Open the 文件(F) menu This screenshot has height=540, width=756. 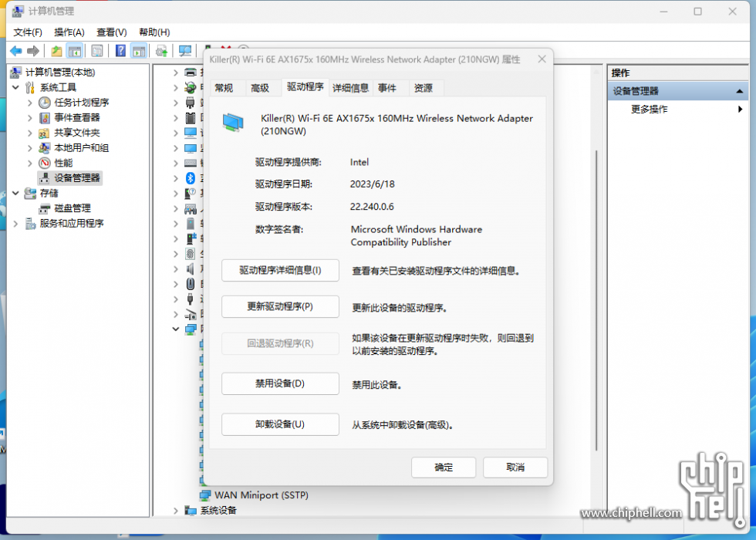(28, 32)
